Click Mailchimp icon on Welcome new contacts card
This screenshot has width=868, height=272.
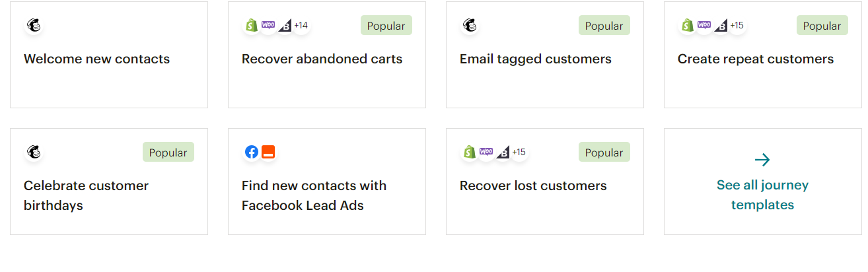[x=34, y=26]
